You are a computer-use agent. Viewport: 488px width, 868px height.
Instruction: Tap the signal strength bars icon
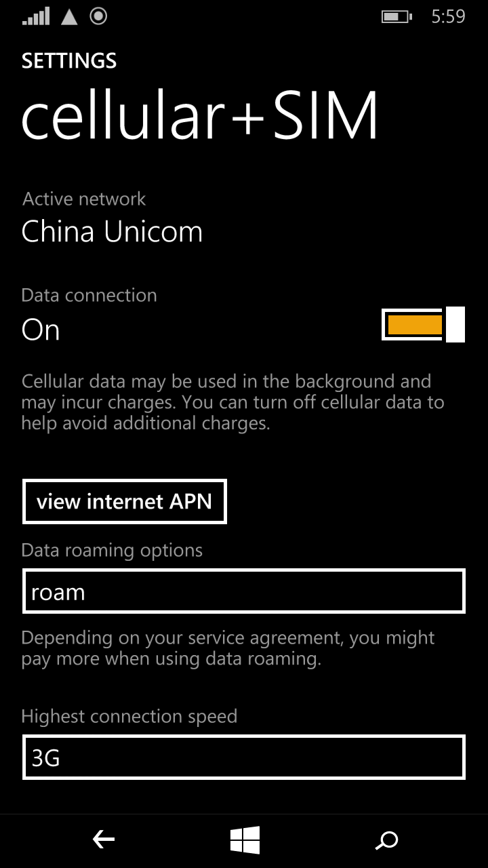click(36, 16)
